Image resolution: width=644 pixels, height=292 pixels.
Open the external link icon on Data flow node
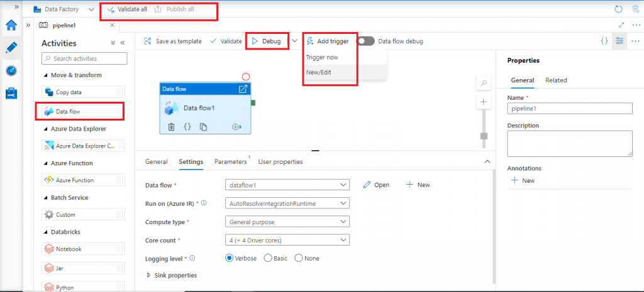click(243, 89)
